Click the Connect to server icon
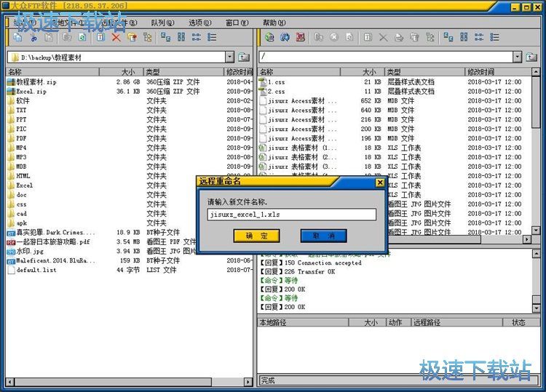This screenshot has width=546, height=392. pyautogui.click(x=269, y=37)
